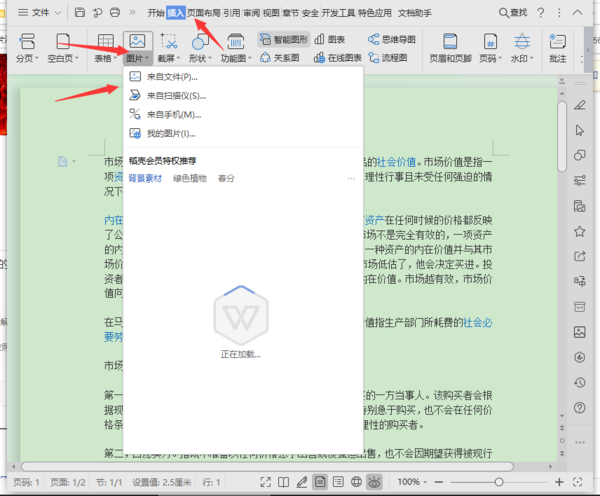Toggle web layout globe view in status bar
The width and height of the screenshot is (600, 496).
[x=356, y=482]
